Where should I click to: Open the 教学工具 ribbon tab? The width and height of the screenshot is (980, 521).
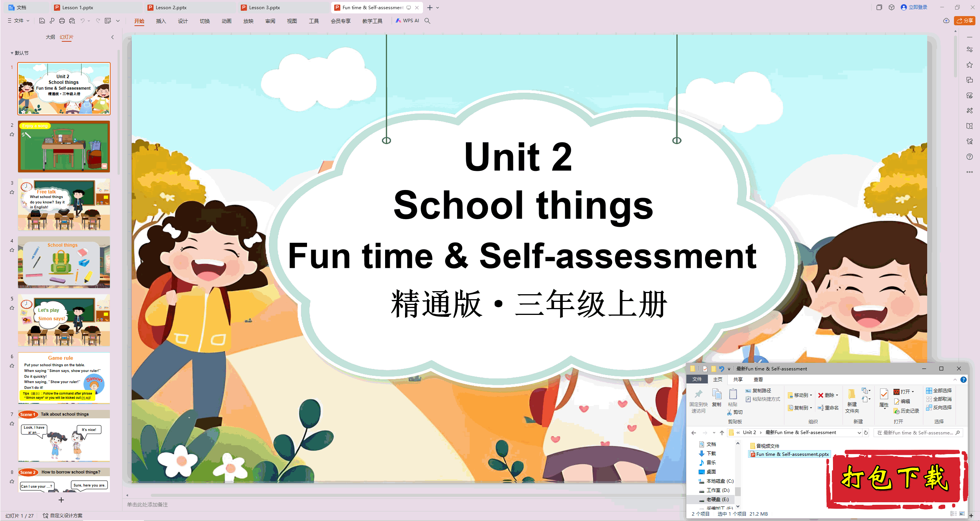[372, 21]
